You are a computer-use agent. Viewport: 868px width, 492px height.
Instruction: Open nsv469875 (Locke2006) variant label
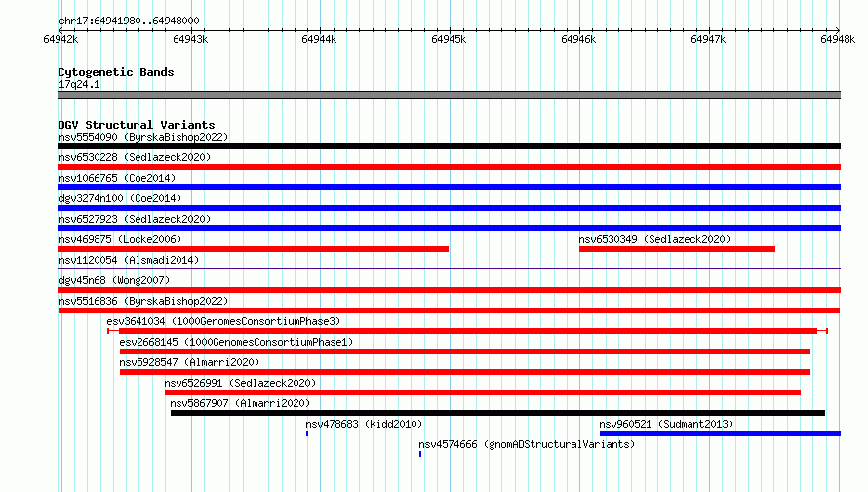click(120, 239)
